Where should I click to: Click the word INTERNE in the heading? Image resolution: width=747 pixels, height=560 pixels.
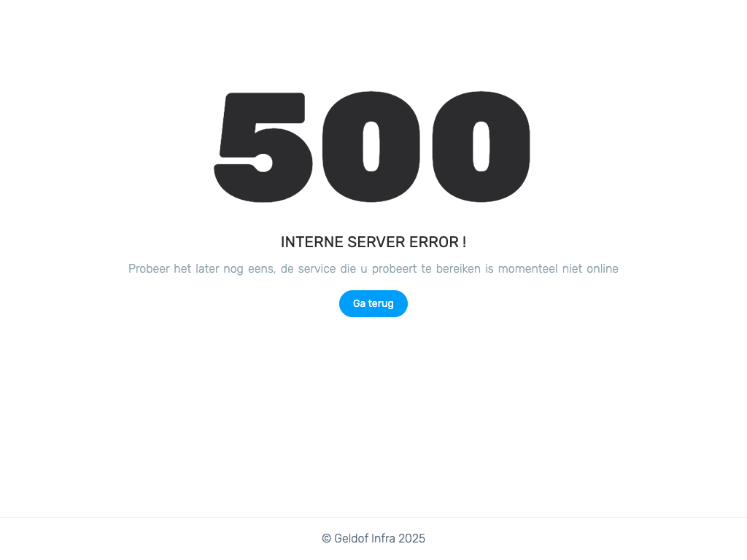(312, 242)
